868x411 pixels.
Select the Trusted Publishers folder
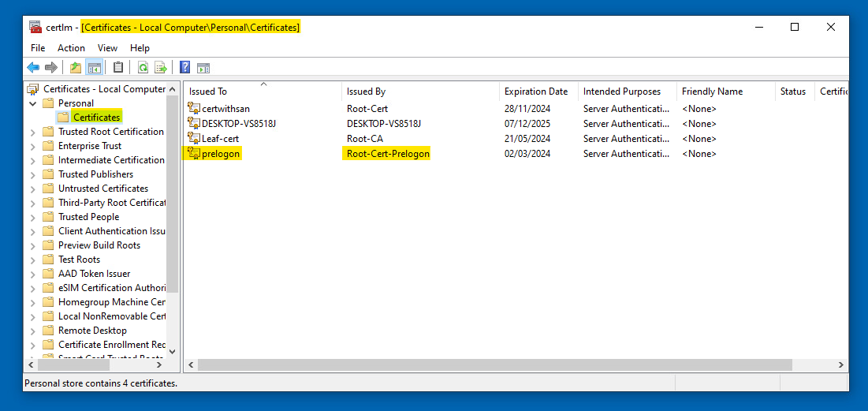[95, 174]
